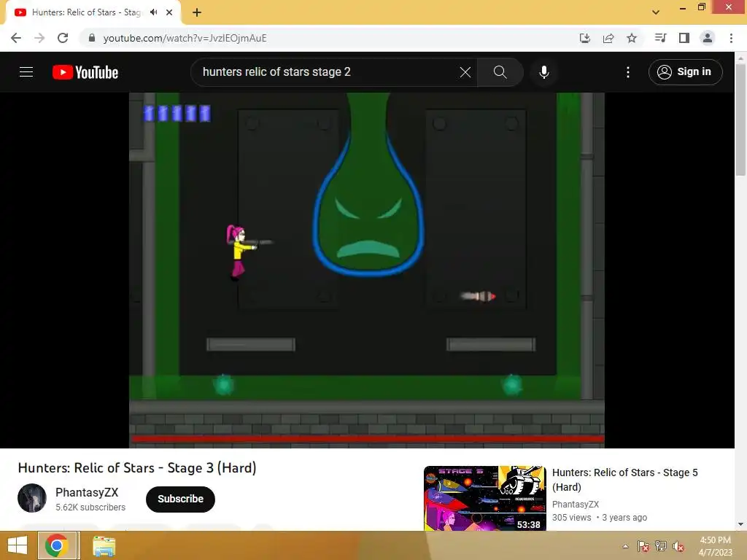Open the Action Center flag icon
This screenshot has width=747, height=560.
click(x=643, y=546)
